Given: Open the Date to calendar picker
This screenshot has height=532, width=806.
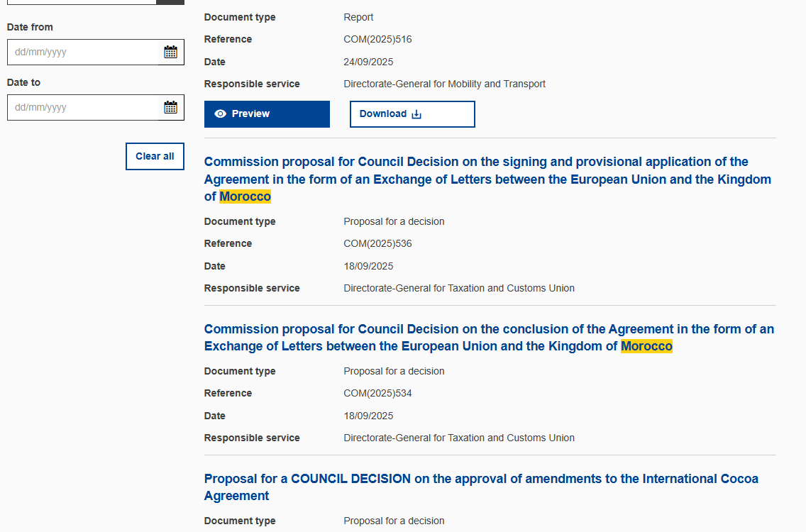Looking at the screenshot, I should (x=170, y=107).
